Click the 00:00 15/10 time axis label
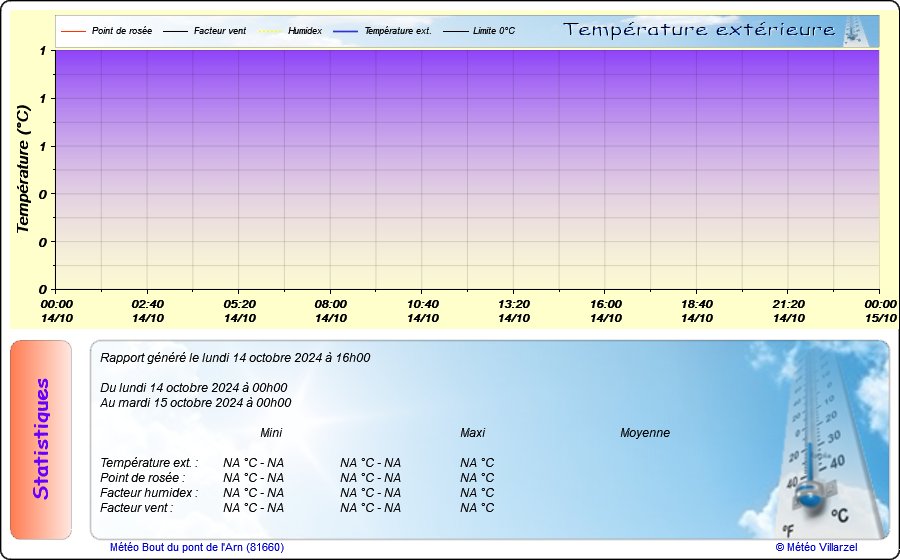 tap(880, 311)
